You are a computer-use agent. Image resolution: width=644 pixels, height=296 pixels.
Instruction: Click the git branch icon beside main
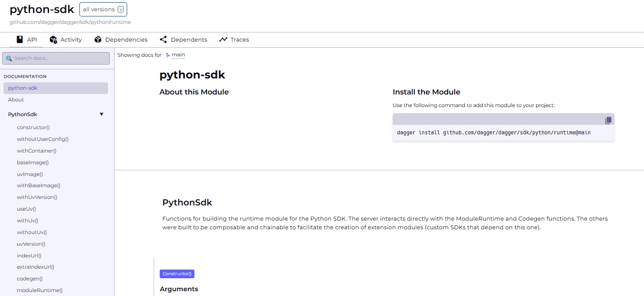click(x=168, y=55)
